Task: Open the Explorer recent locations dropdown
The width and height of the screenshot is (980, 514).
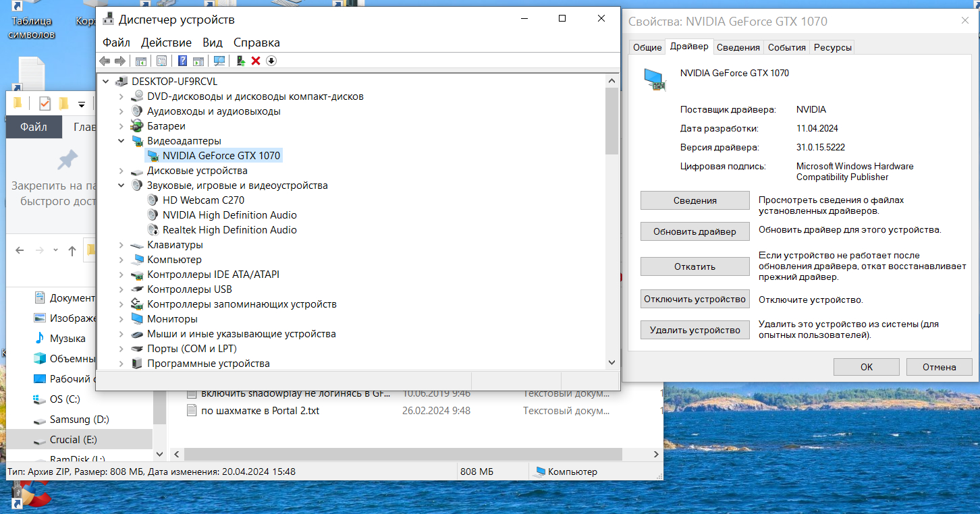Action: [57, 251]
